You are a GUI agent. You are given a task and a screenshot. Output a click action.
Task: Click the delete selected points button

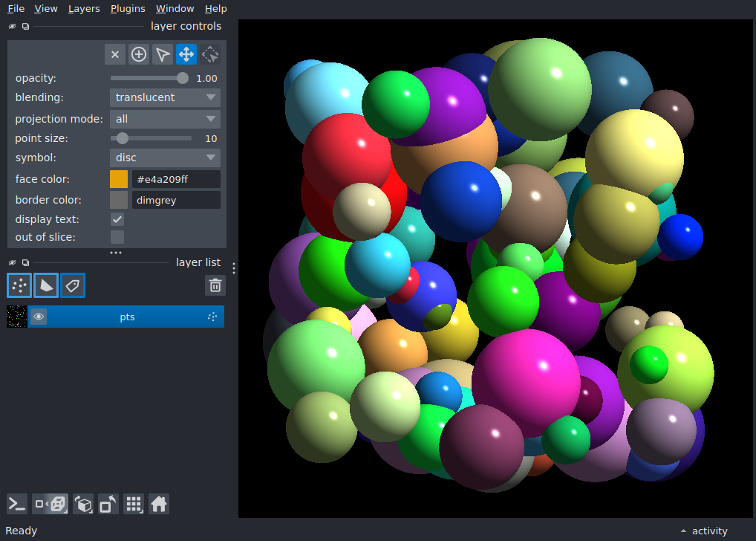[115, 54]
